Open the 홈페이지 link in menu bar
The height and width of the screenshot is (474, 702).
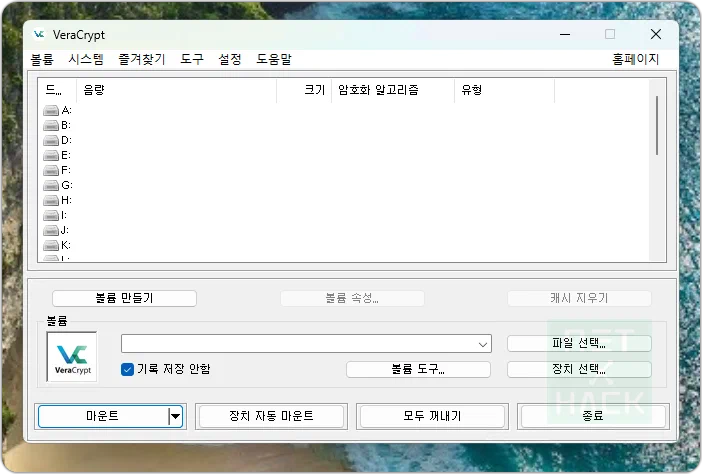[x=636, y=60]
